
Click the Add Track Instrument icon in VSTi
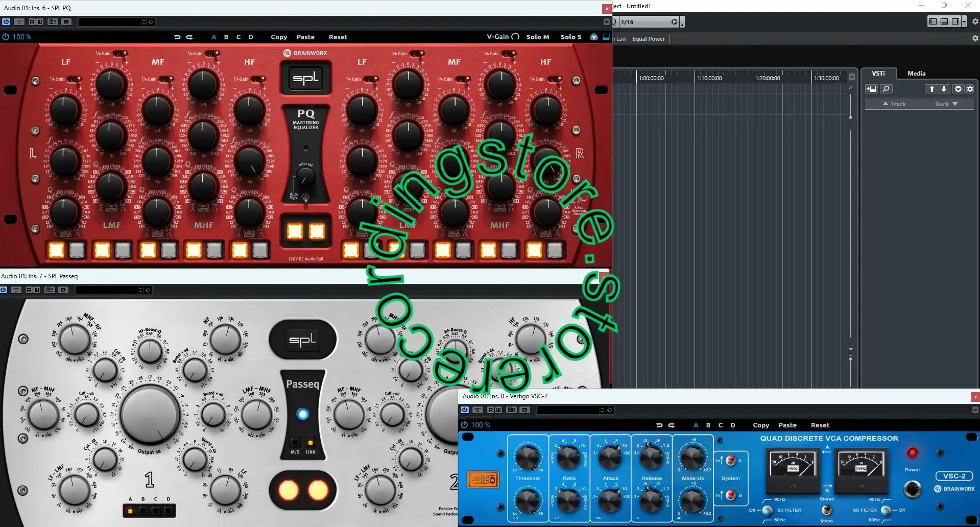(x=871, y=89)
